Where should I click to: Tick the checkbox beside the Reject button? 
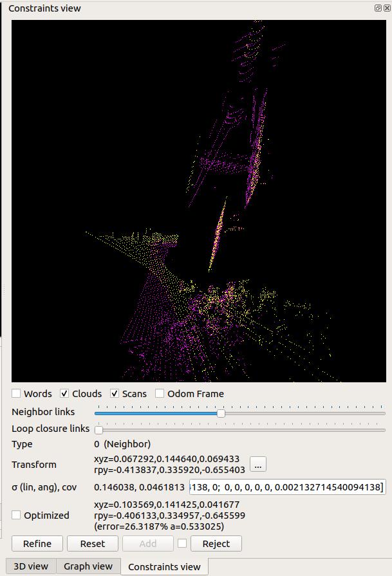(182, 543)
